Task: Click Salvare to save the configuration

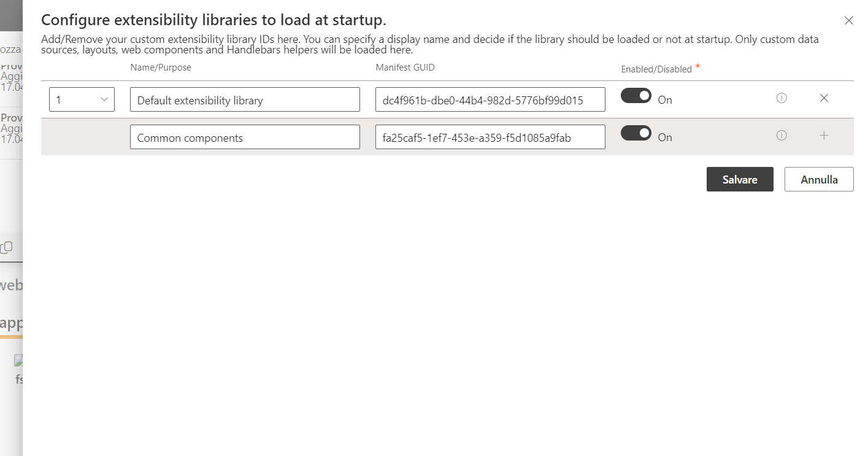Action: 740,179
